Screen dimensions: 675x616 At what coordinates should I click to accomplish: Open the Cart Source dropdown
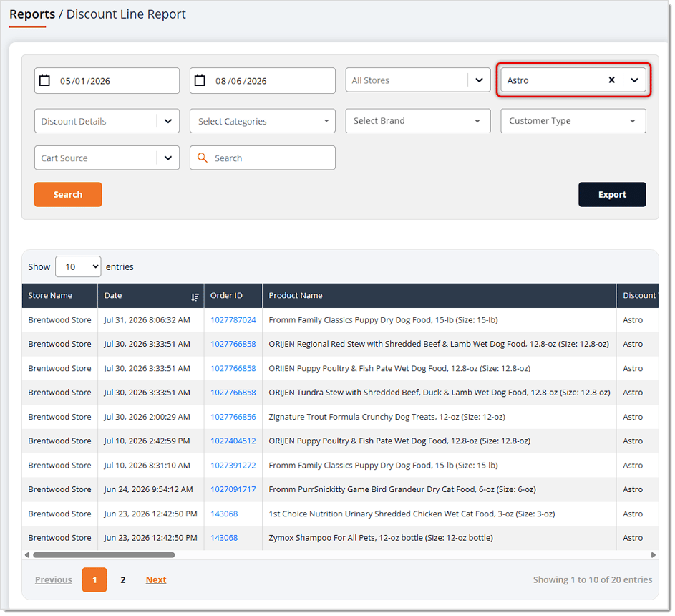107,158
